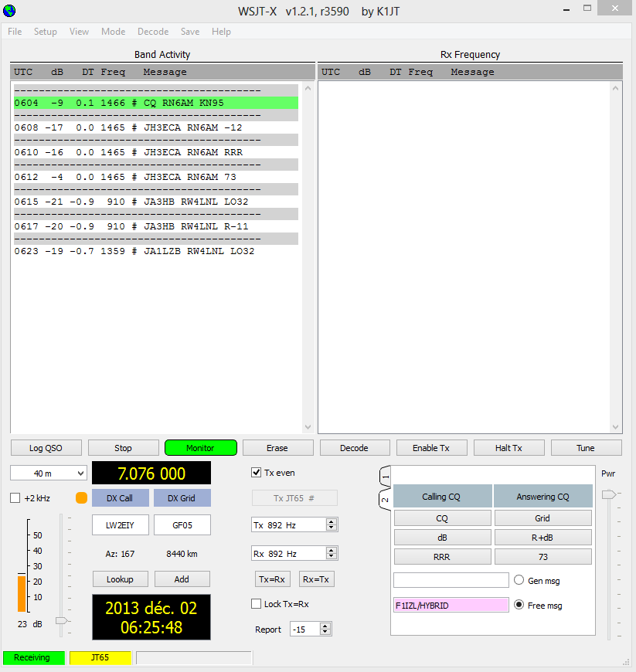Image resolution: width=636 pixels, height=672 pixels.
Task: Open the Help menu
Action: (x=221, y=32)
